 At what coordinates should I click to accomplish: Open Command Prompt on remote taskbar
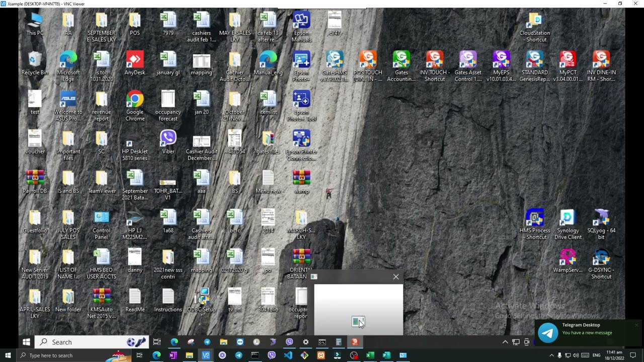[x=322, y=342]
